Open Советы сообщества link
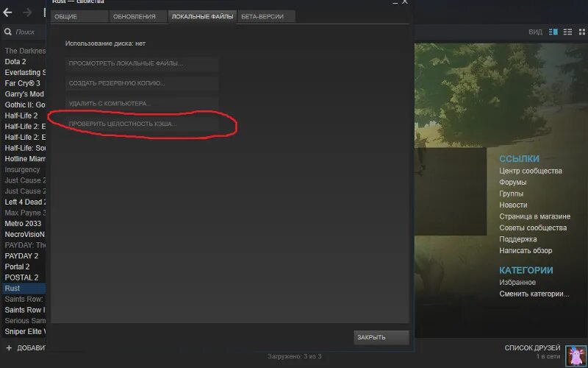The height and width of the screenshot is (368, 588). [533, 228]
